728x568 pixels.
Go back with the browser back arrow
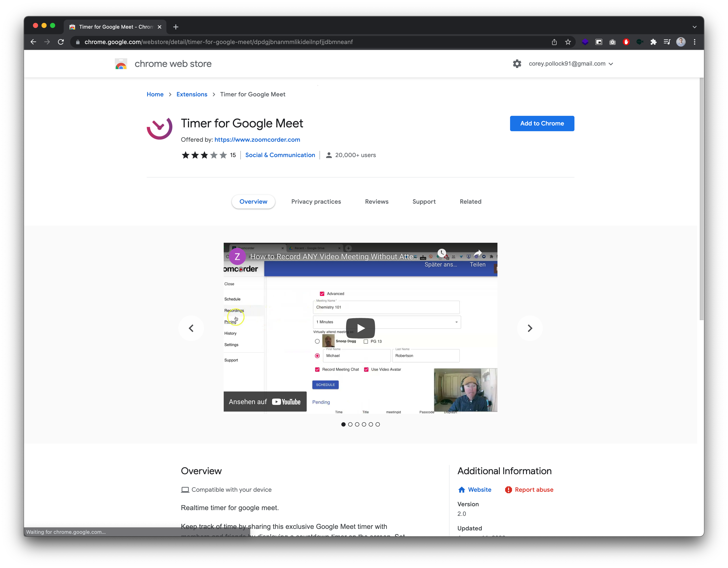pos(33,42)
